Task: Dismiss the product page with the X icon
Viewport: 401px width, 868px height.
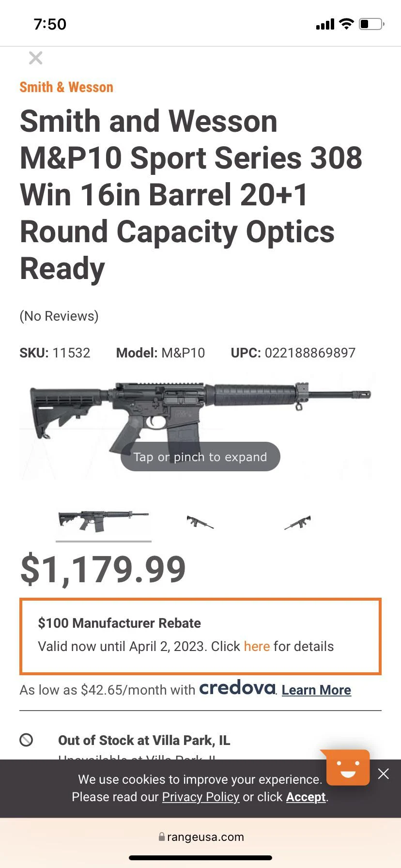Action: (35, 58)
